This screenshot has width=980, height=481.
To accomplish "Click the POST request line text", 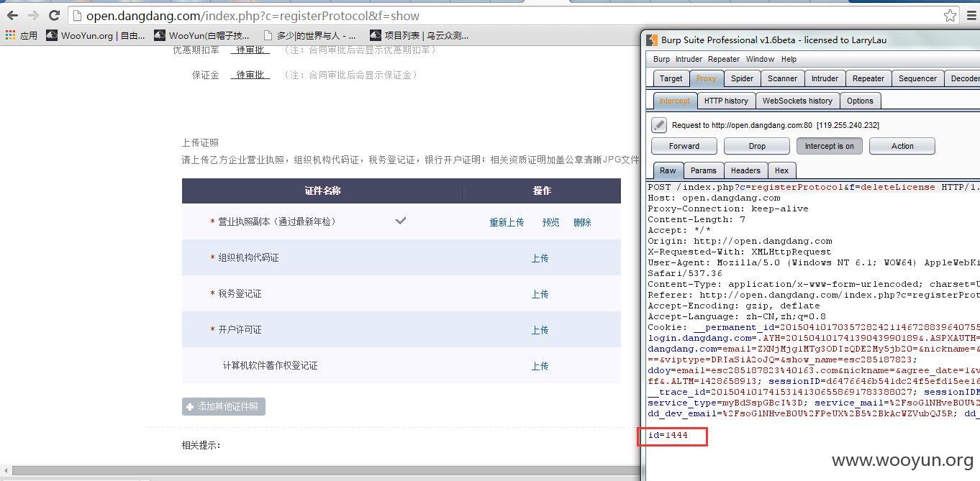I will click(813, 187).
